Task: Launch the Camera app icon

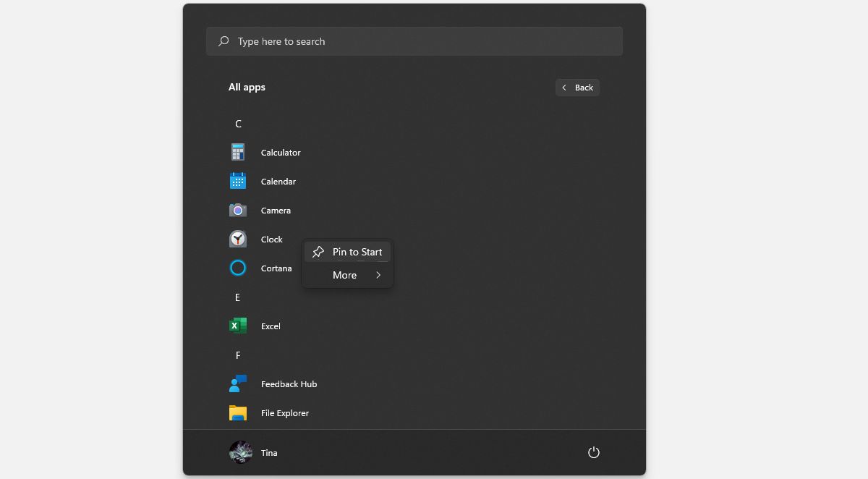Action: point(238,210)
